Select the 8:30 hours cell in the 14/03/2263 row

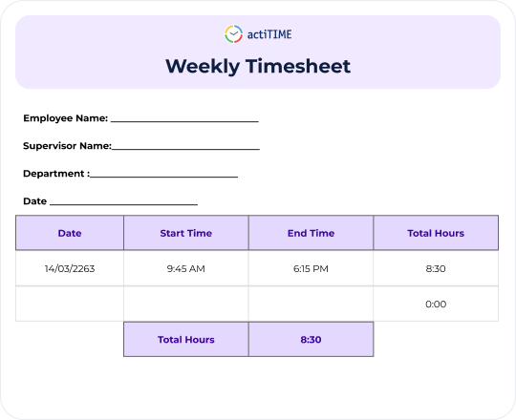point(436,268)
